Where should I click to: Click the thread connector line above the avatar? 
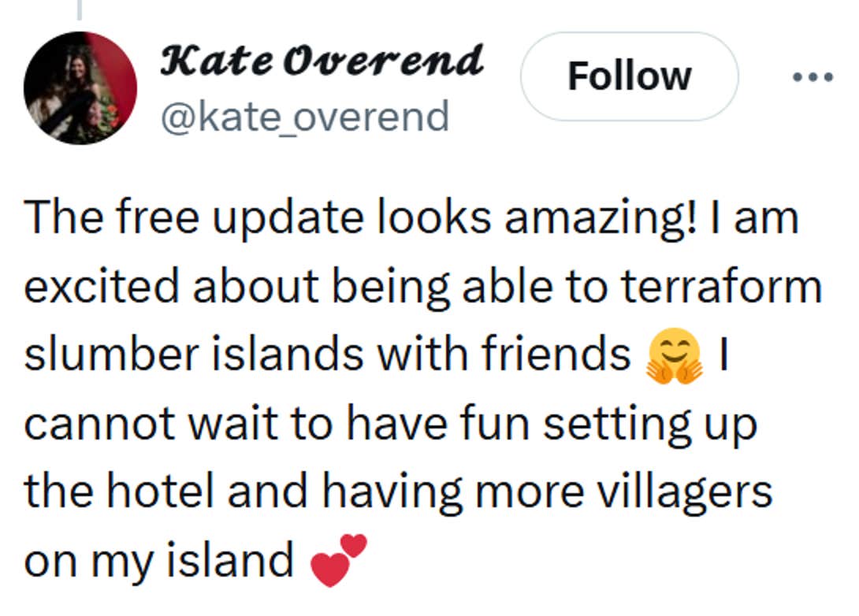(x=79, y=9)
